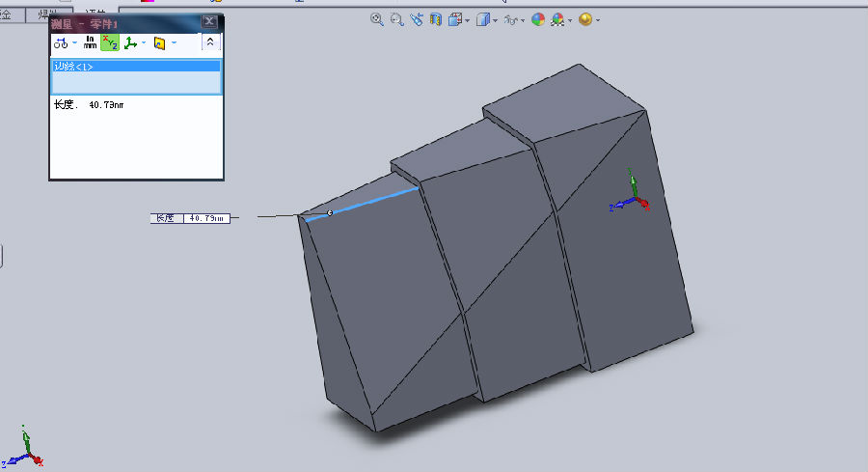Expand the Measure dialog collapse chevron
The image size is (868, 472).
[x=209, y=42]
